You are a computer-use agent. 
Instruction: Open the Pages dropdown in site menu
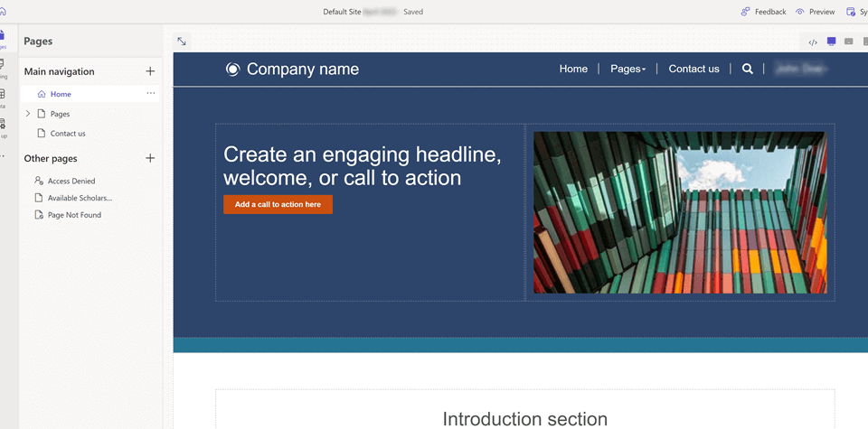tap(627, 69)
